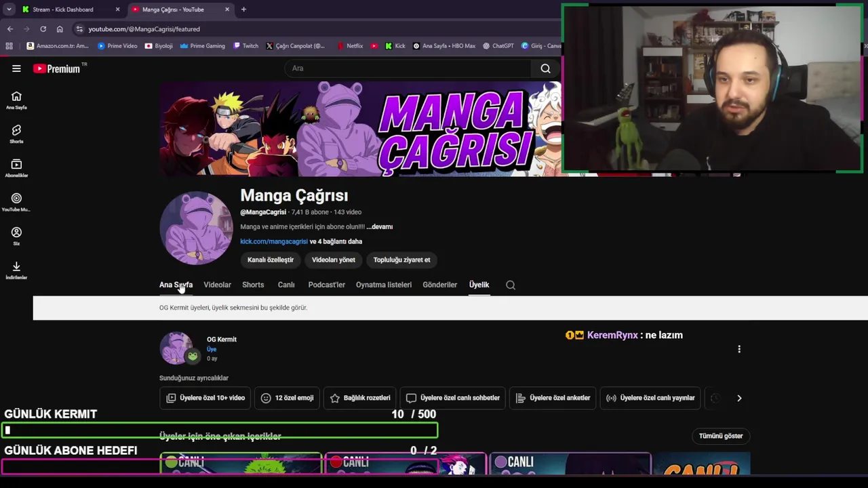Expand the tab list dropdown arrow
This screenshot has height=488, width=868.
tap(9, 9)
